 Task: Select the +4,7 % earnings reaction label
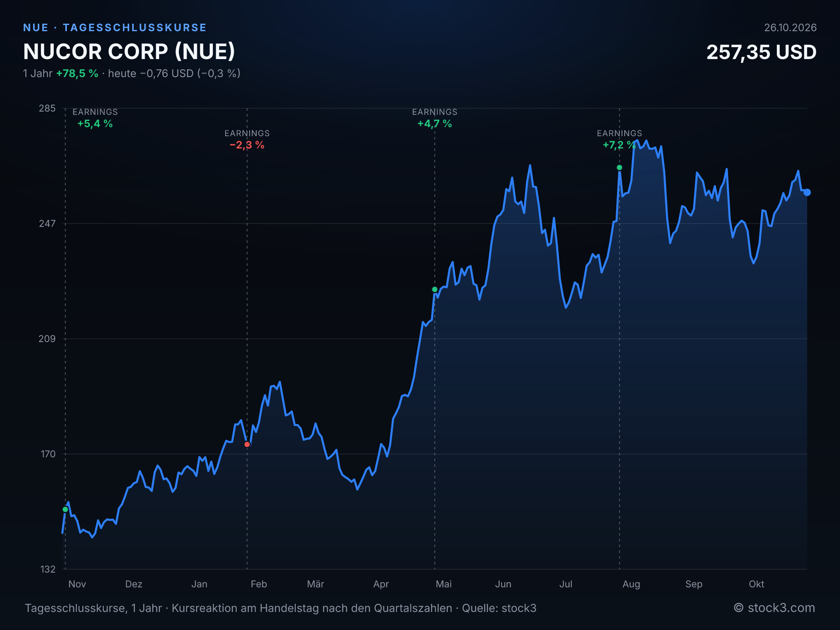pos(435,124)
